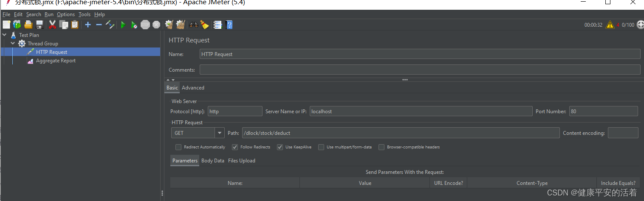Viewport: 644px width, 201px height.
Task: Click the Port Number field
Action: (x=604, y=111)
